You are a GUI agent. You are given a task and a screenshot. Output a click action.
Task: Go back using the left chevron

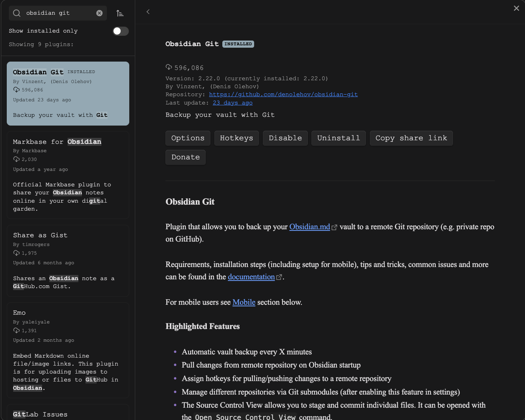(148, 12)
